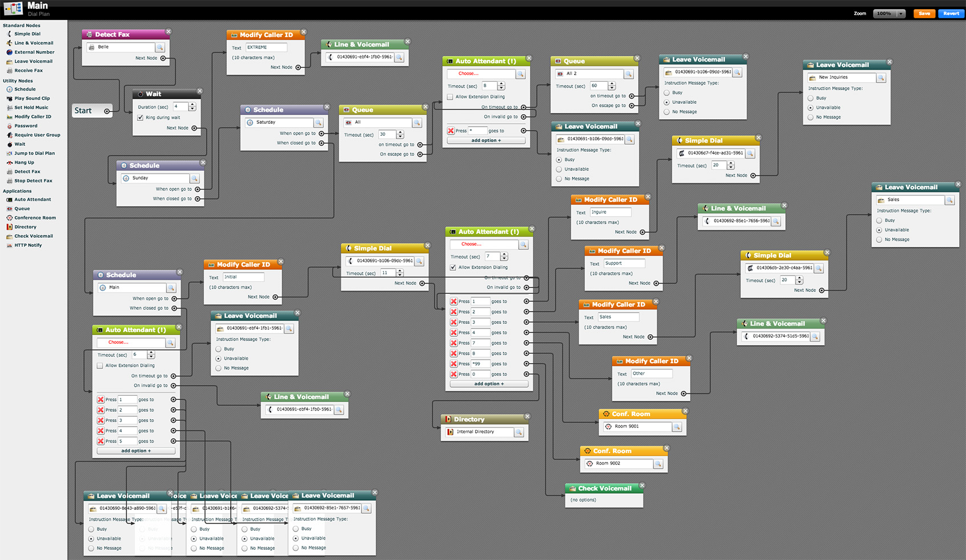The image size is (966, 560).
Task: Increase Wait duration with the up stepper
Action: coord(193,103)
